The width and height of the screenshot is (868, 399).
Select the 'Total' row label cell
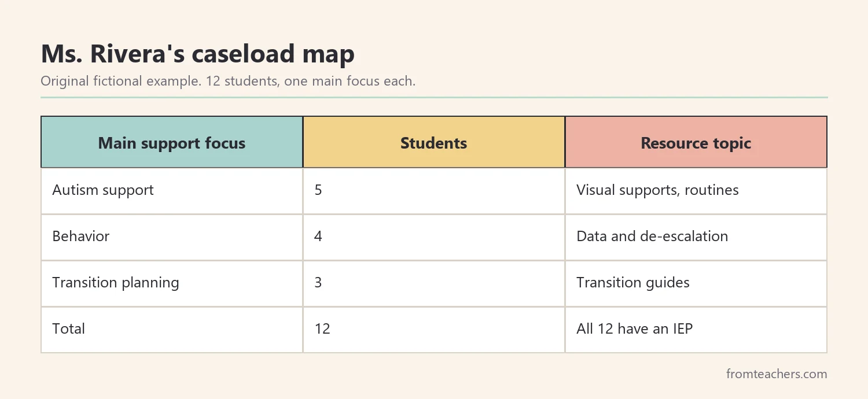tap(172, 330)
